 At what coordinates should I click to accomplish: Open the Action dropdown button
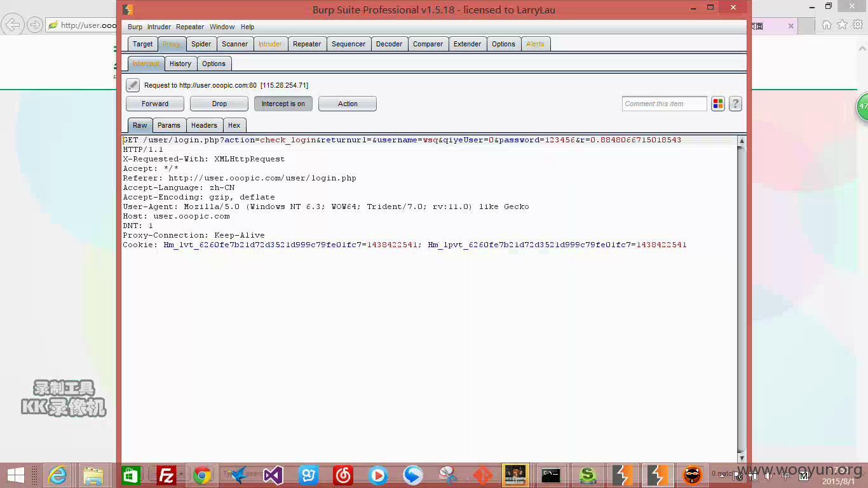[x=348, y=104]
